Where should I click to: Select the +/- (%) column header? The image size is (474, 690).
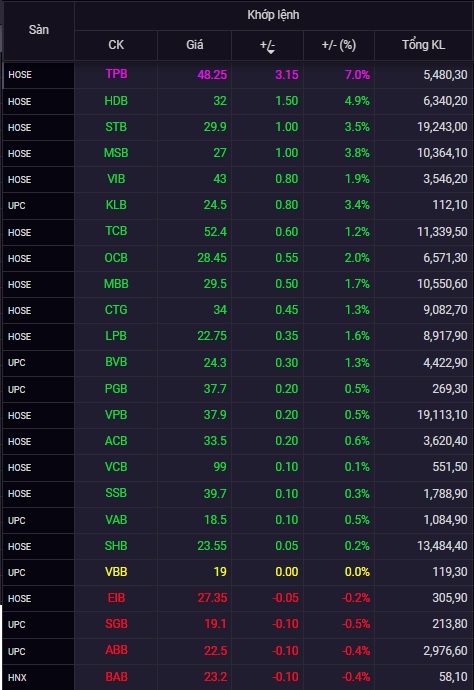click(x=338, y=45)
